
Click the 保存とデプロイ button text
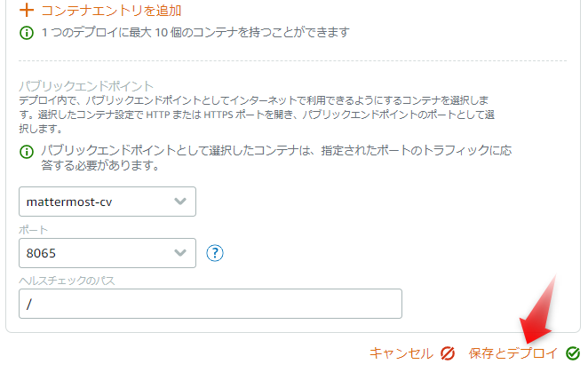[513, 353]
